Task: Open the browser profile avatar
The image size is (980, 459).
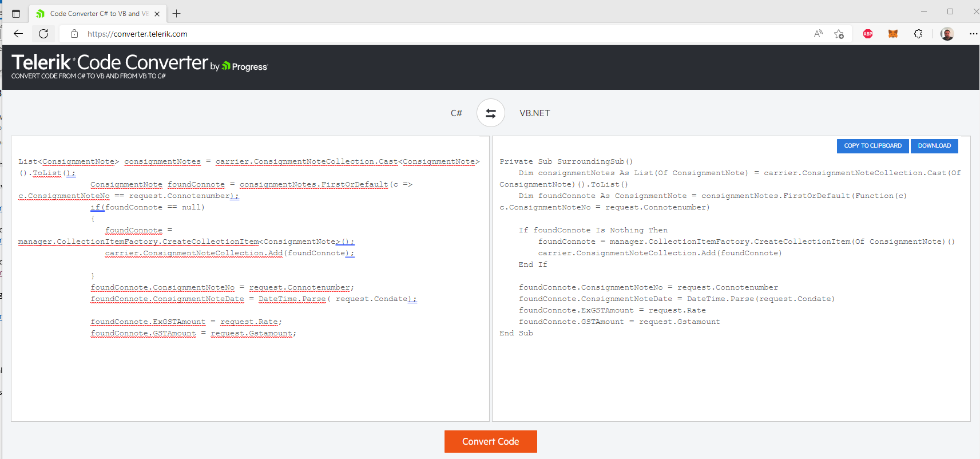Action: [947, 34]
